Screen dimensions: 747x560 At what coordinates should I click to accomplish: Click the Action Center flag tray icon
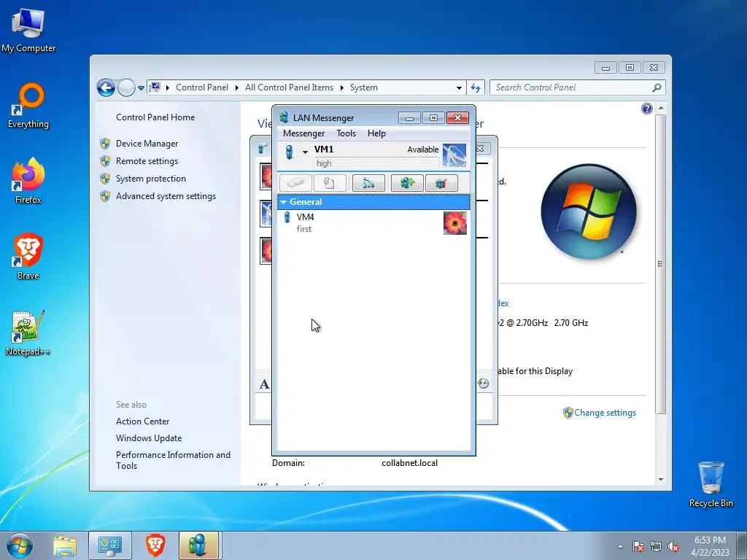coord(638,546)
